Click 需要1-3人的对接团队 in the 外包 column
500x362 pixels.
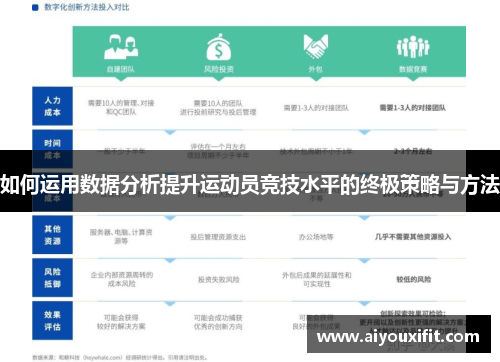[316, 108]
